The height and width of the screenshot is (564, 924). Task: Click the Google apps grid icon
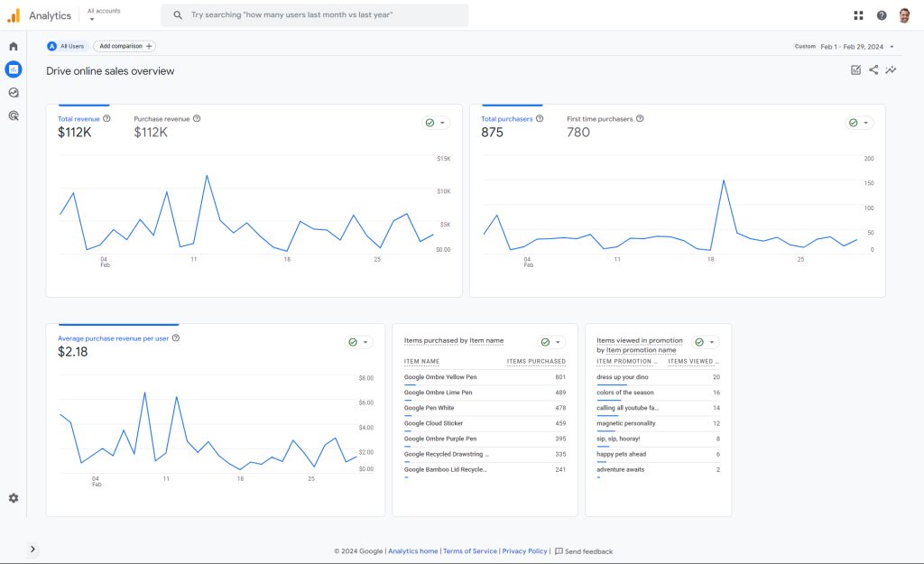coord(858,15)
